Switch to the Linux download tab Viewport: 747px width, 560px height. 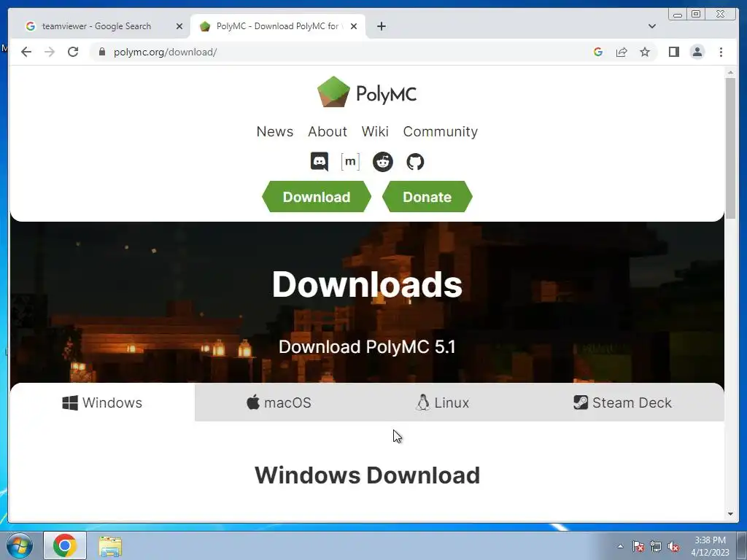click(x=442, y=402)
